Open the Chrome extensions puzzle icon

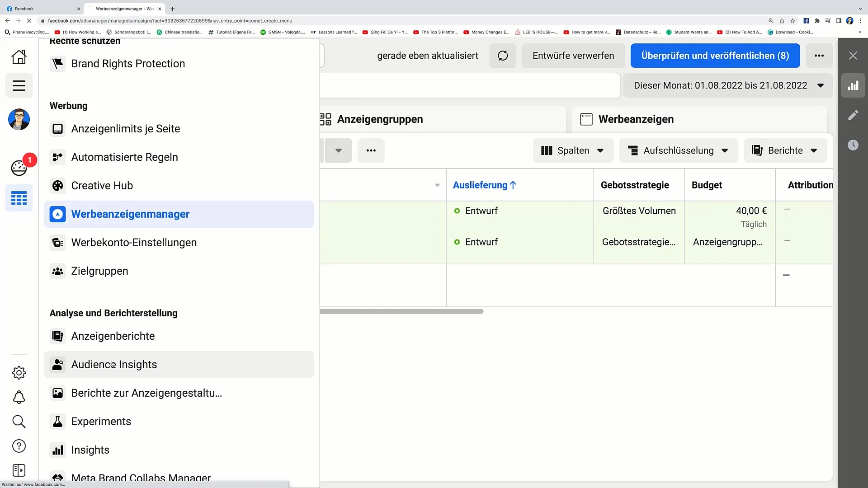coord(817,21)
